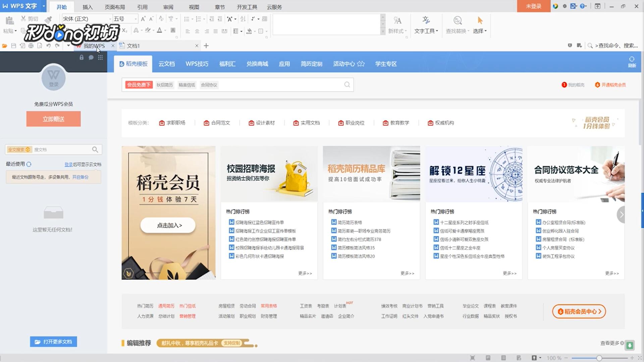
Task: Click the help question mark icon
Action: (583, 6)
